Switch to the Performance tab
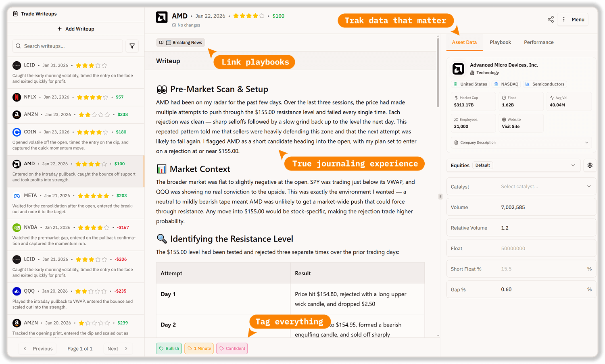Image resolution: width=605 pixels, height=364 pixels. pos(538,42)
